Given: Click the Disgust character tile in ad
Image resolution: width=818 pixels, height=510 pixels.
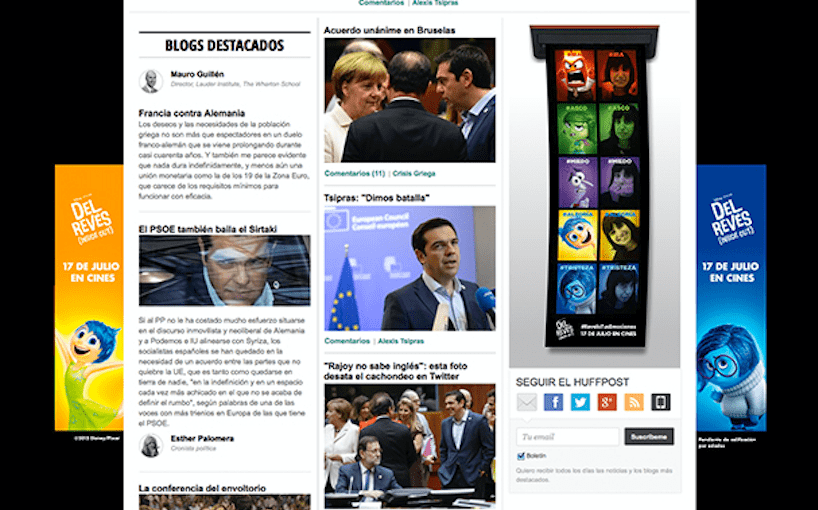Looking at the screenshot, I should (577, 129).
